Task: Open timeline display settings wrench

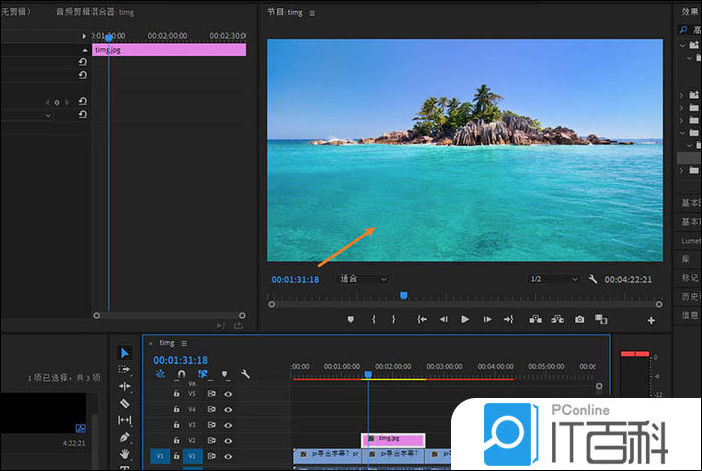Action: (x=246, y=374)
